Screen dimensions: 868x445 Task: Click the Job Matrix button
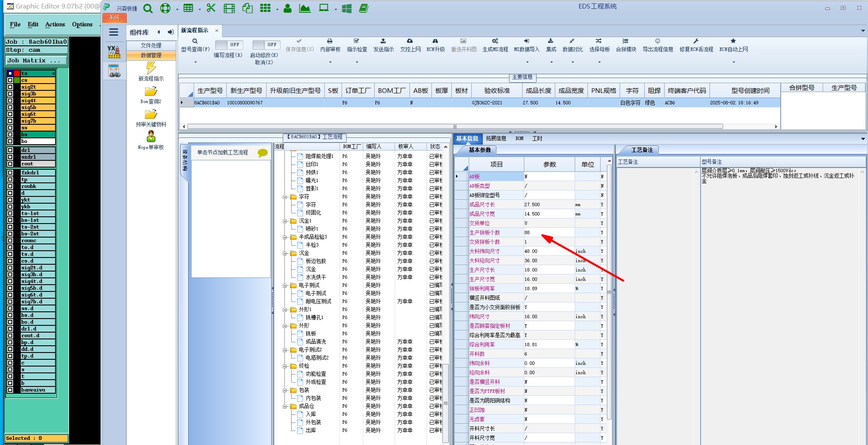36,61
